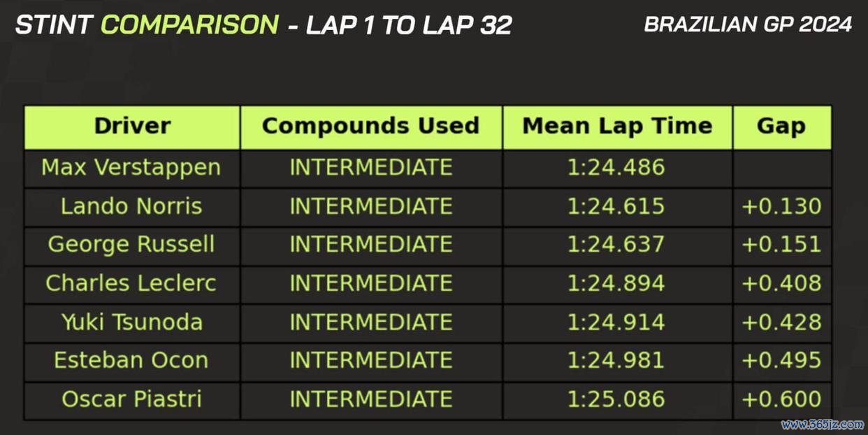Click Verstappen's 1:24.486 mean lap time
The image size is (868, 435).
[x=616, y=168]
